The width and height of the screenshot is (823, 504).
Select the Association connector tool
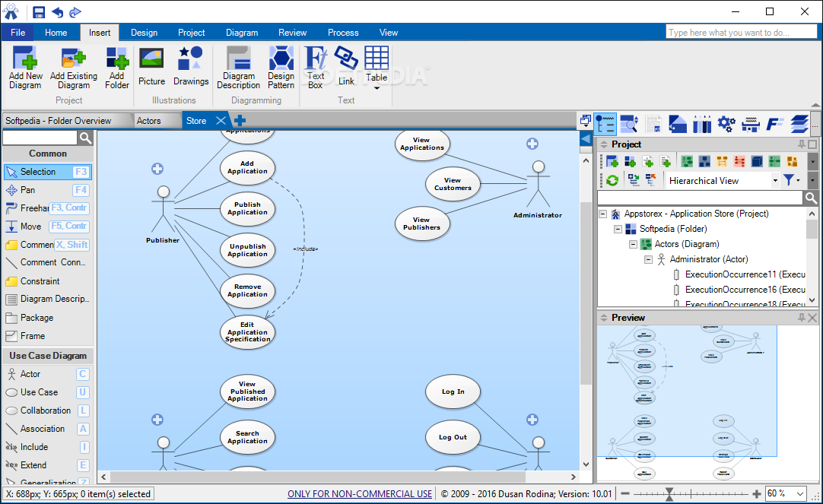pos(47,429)
